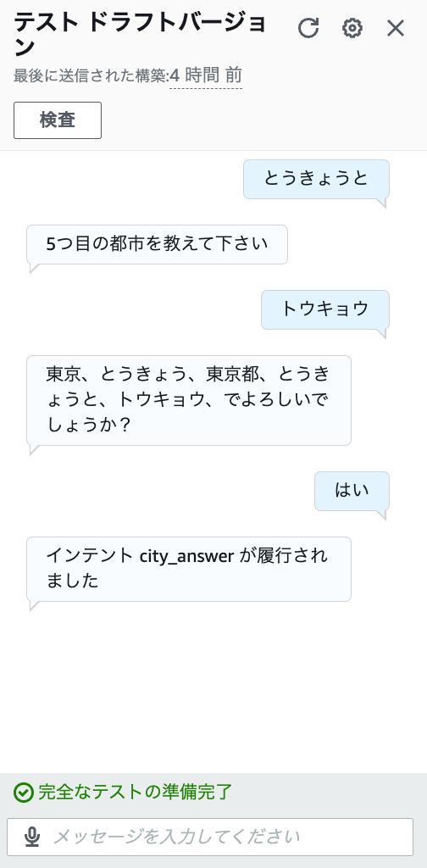
Task: Select the はい user reply bubble
Action: pos(352,491)
